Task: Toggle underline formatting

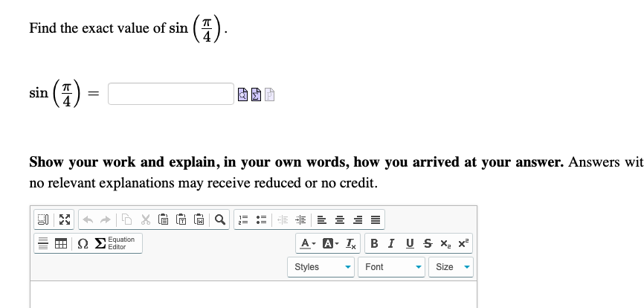Action: click(410, 243)
